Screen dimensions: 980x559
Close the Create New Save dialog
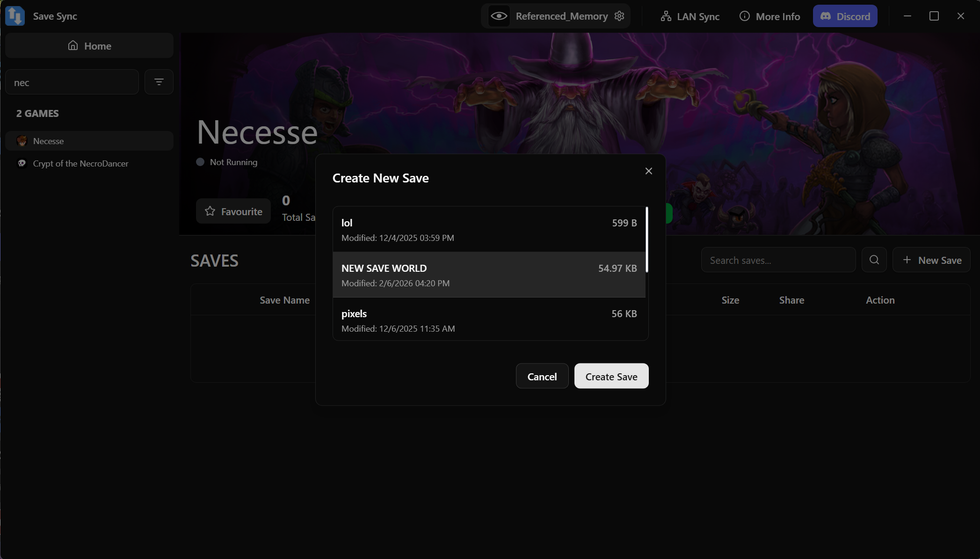[x=648, y=171]
